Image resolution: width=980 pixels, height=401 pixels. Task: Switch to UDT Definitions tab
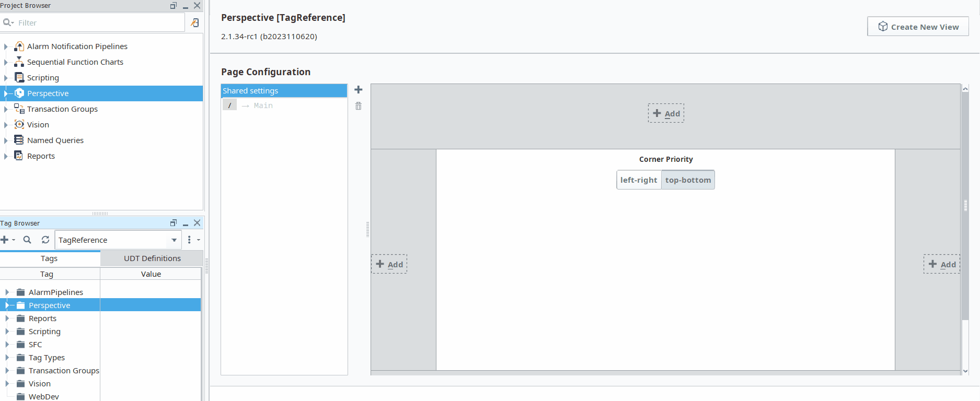point(152,258)
